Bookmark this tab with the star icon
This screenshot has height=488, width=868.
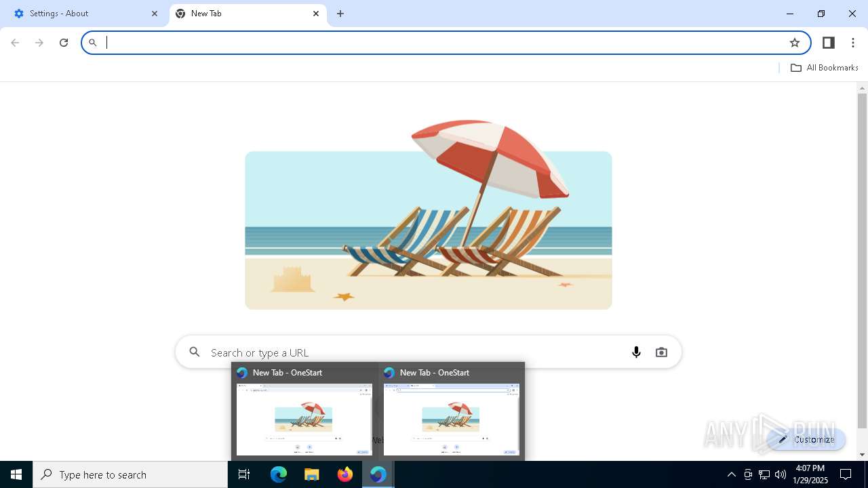click(795, 43)
